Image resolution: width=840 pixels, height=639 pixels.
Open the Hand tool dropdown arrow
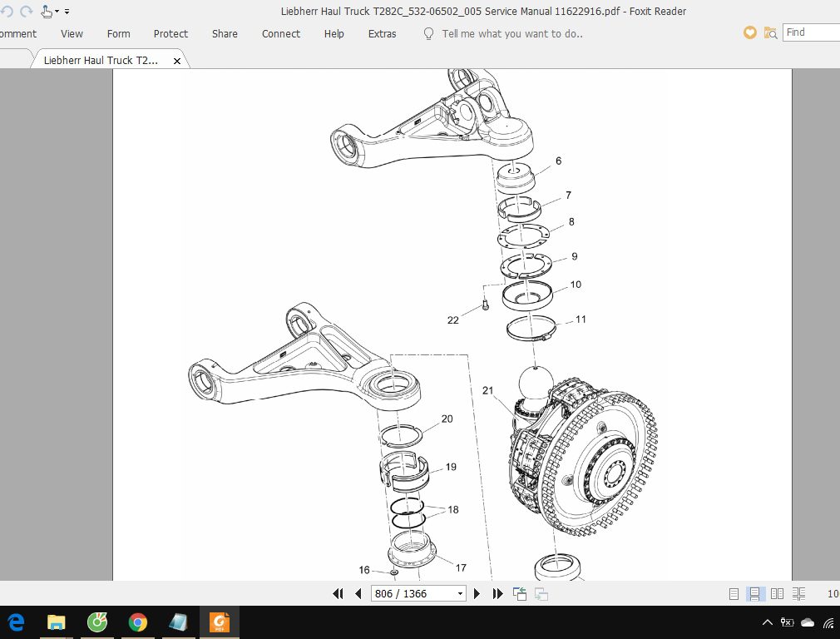[58, 12]
